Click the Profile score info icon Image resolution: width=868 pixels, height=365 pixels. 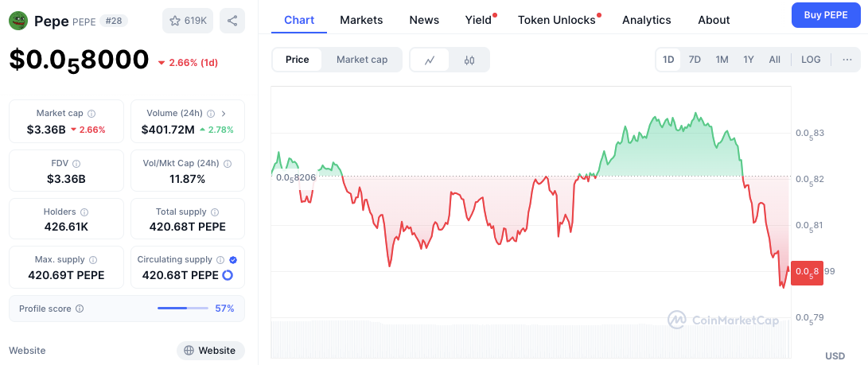pos(80,309)
